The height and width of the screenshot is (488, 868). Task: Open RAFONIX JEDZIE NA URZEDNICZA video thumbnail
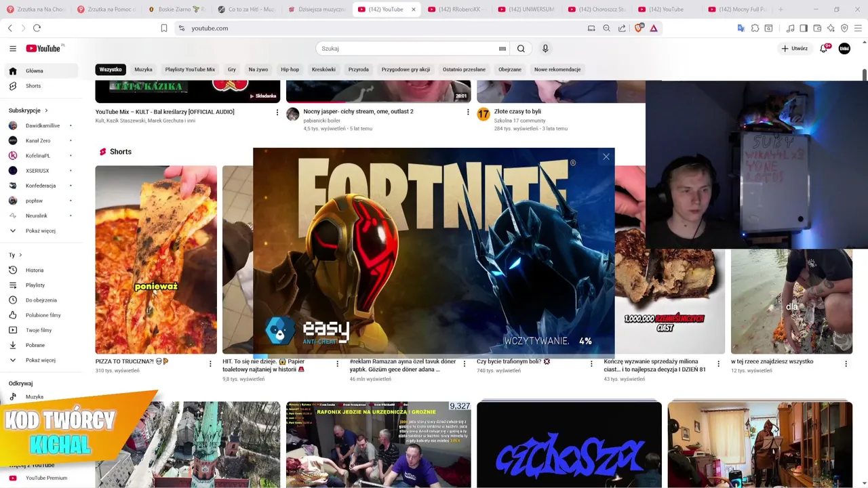[x=378, y=445]
